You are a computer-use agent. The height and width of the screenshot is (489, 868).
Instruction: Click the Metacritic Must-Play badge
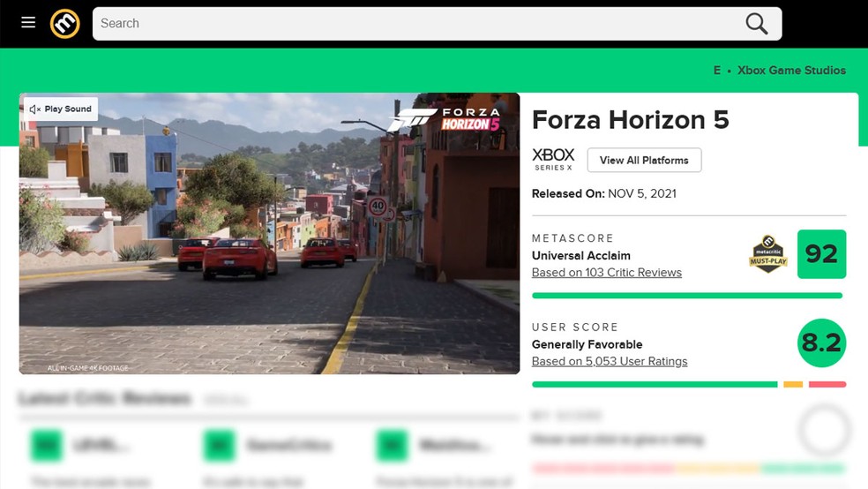coord(768,253)
